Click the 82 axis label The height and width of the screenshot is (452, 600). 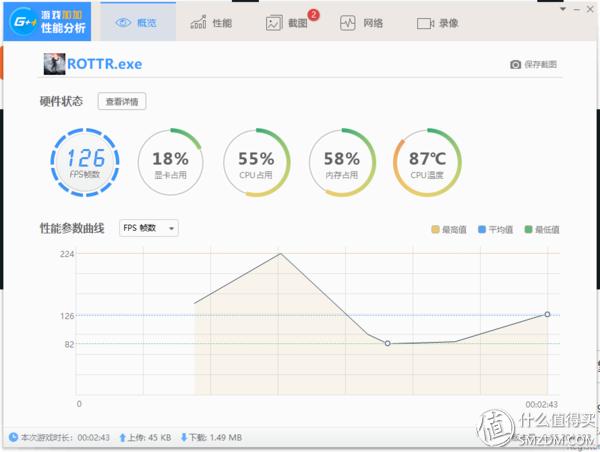coord(69,344)
